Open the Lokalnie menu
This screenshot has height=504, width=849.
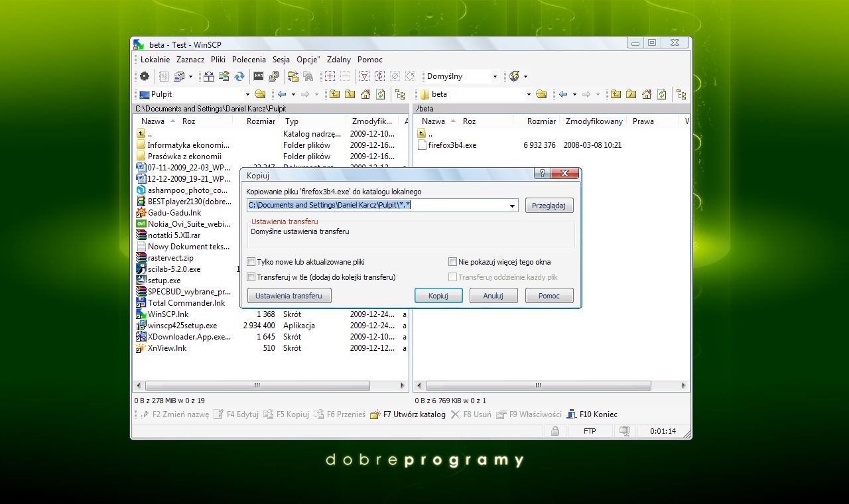coord(155,60)
